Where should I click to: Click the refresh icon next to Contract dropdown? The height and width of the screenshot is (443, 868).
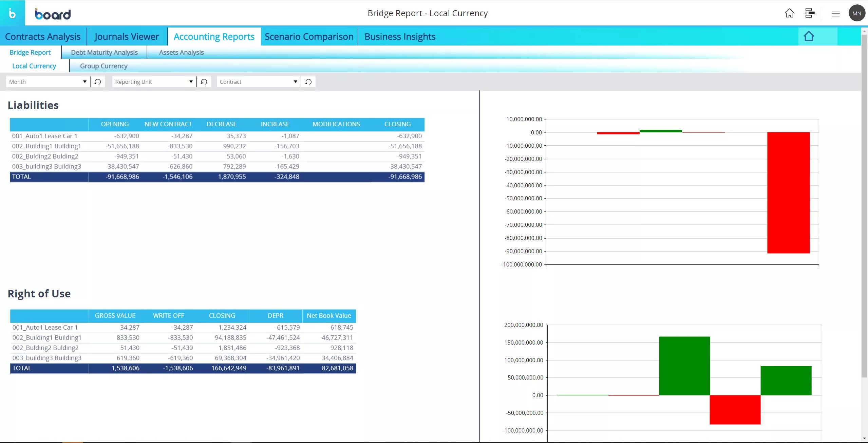(308, 81)
